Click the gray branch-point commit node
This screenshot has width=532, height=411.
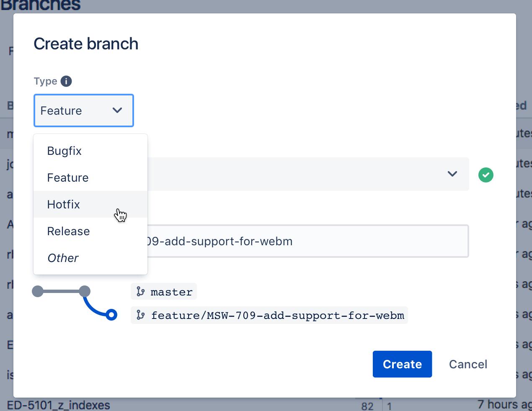tap(85, 291)
